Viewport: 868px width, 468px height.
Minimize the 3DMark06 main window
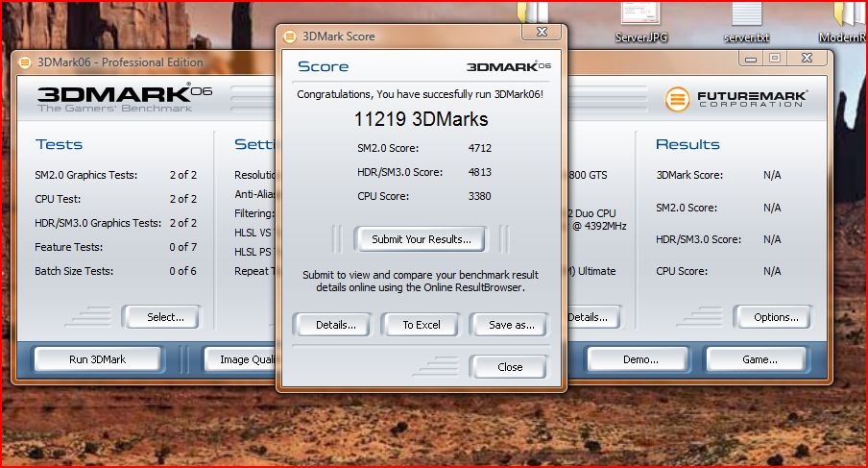pos(751,59)
